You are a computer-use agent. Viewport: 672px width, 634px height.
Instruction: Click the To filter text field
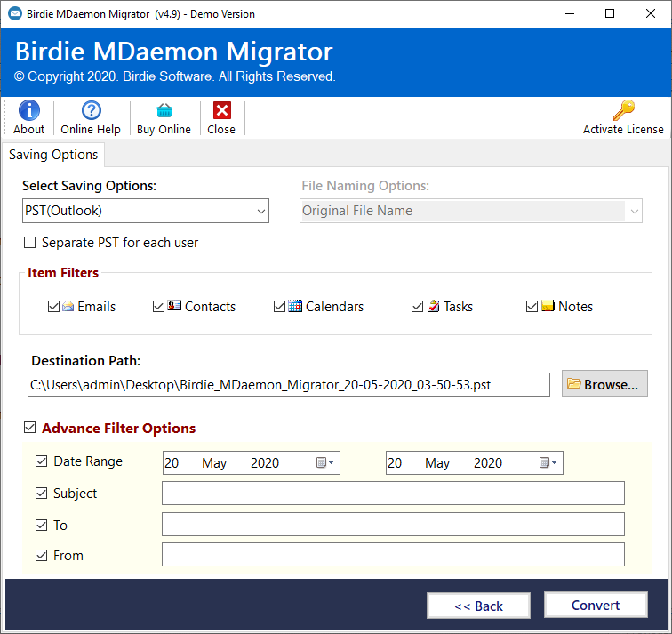(x=393, y=525)
